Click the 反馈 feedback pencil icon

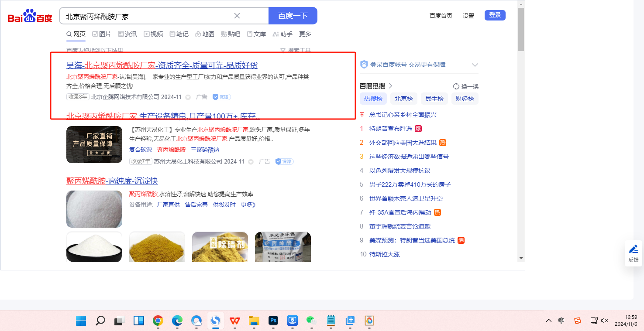[633, 249]
